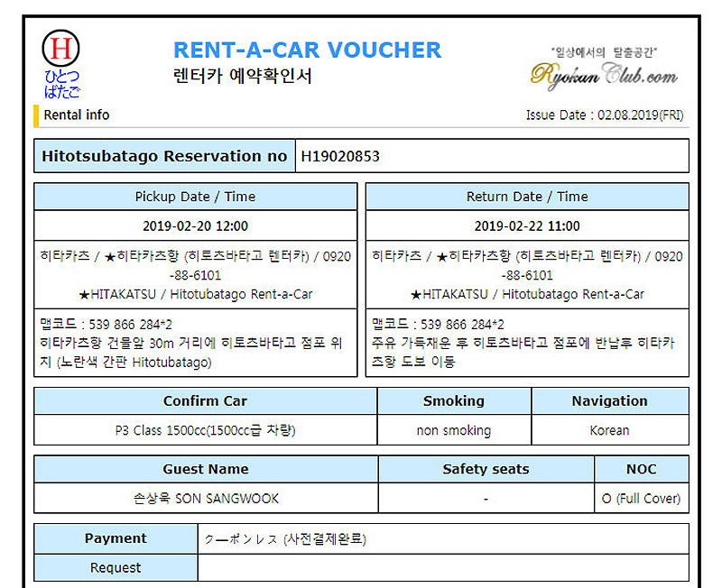
Task: Select P3 Class 1500cc car value
Action: [x=206, y=431]
